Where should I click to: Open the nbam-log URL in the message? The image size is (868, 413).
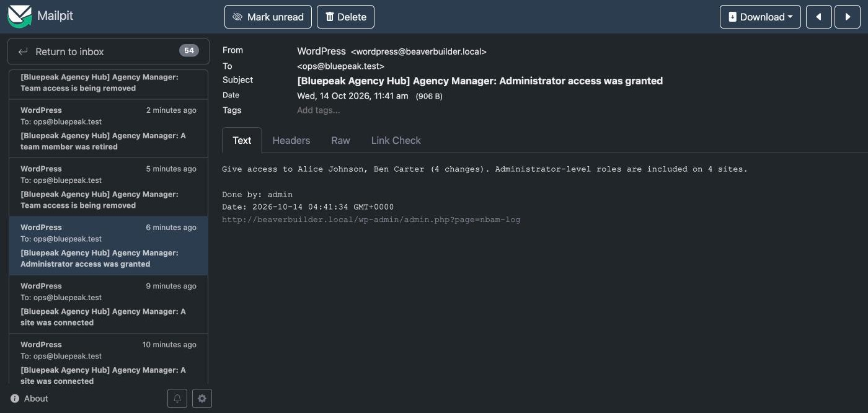pos(371,220)
